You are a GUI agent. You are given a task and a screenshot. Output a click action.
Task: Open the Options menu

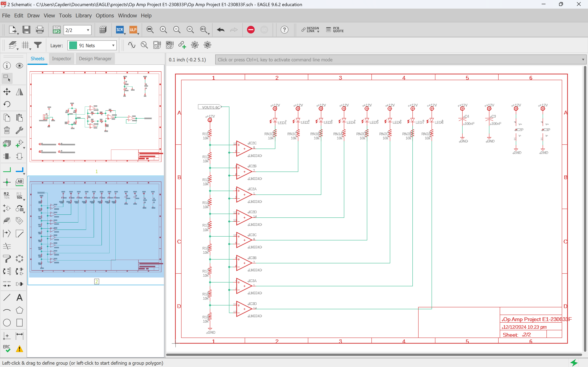[x=105, y=15]
